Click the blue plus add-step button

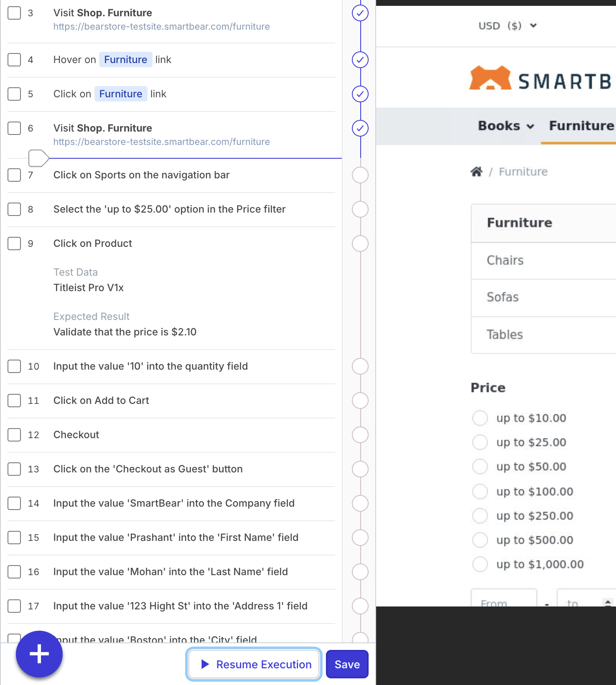[39, 654]
